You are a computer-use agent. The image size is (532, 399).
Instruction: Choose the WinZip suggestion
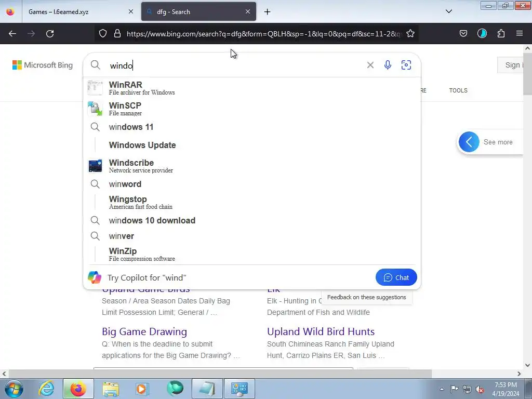[252, 254]
